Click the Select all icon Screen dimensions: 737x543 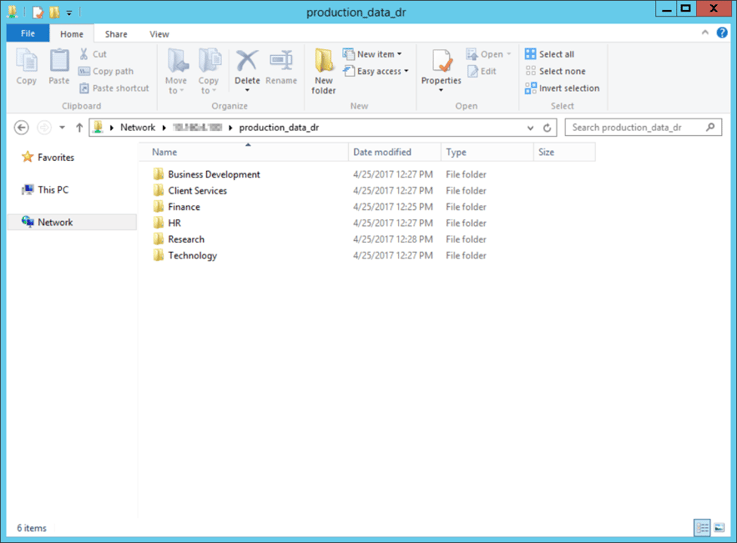531,54
